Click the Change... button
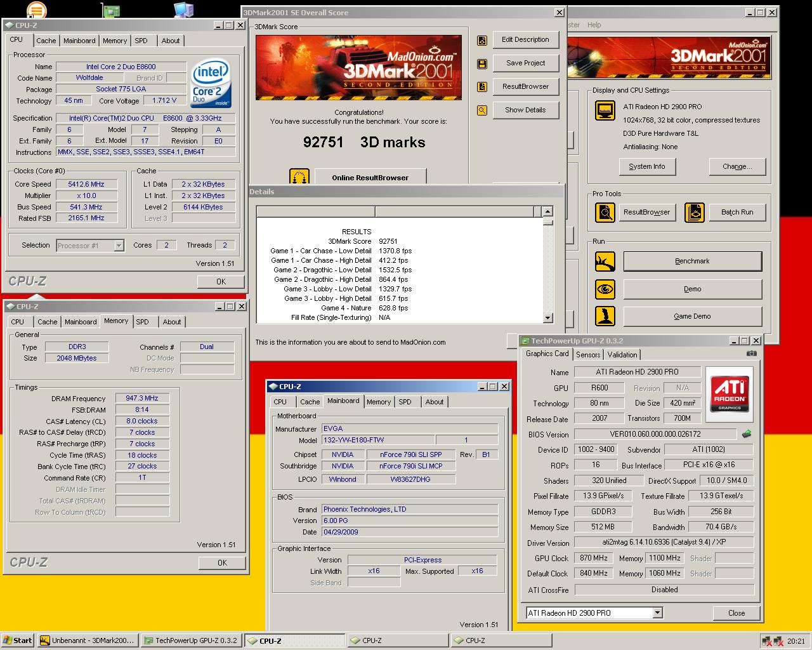This screenshot has height=650, width=812. pyautogui.click(x=737, y=166)
